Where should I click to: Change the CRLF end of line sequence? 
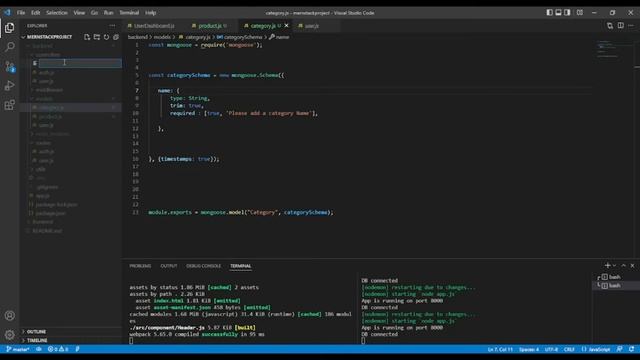569,349
